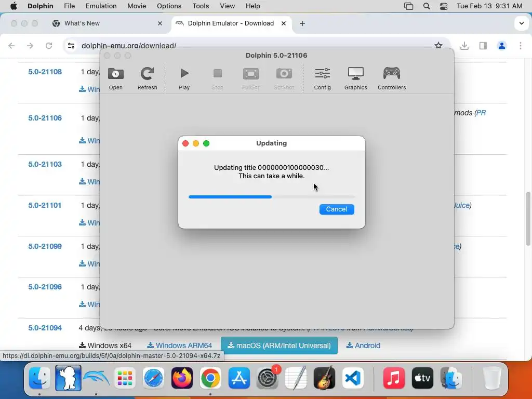The image size is (532, 399).
Task: Open the Dolphin application menu
Action: pos(41,6)
